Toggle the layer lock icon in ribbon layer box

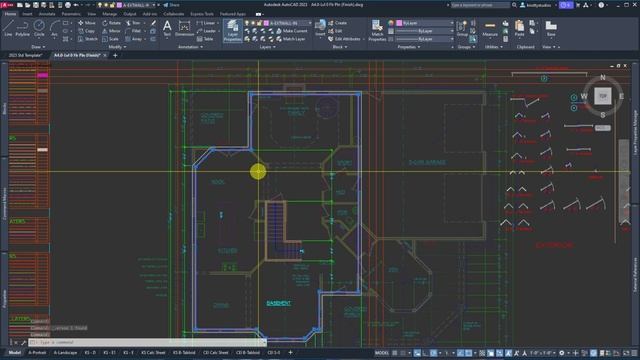pos(259,23)
